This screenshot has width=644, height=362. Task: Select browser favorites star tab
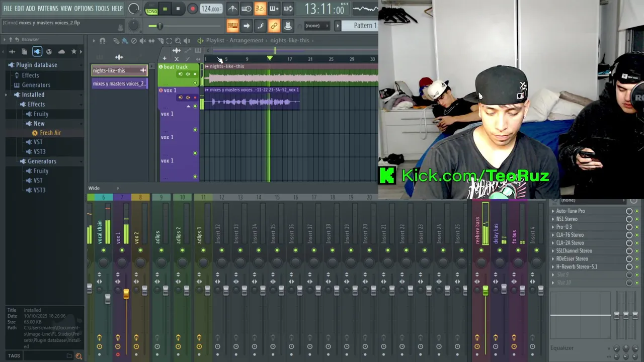73,51
